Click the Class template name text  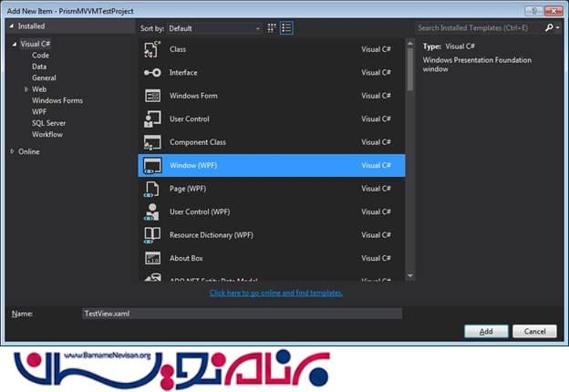178,49
